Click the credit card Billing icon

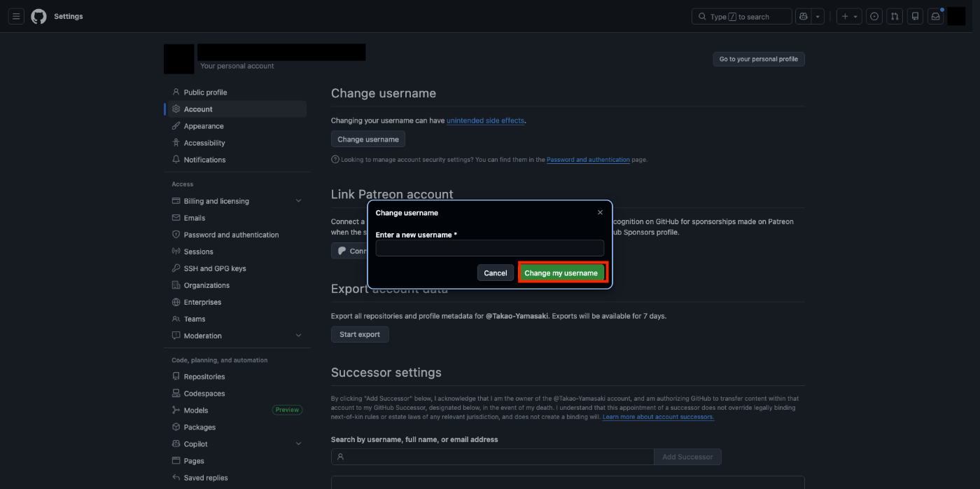[176, 200]
